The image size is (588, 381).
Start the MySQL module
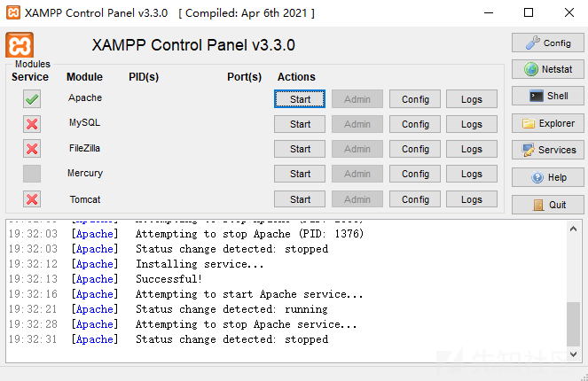point(300,124)
